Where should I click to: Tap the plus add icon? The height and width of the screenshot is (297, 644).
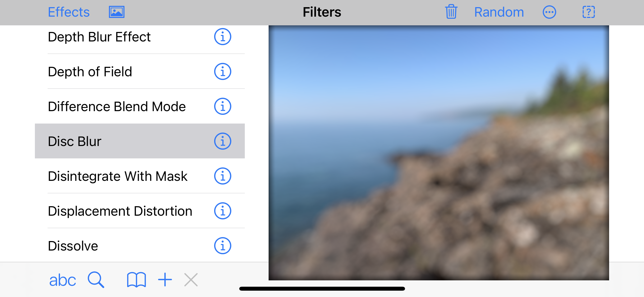165,280
